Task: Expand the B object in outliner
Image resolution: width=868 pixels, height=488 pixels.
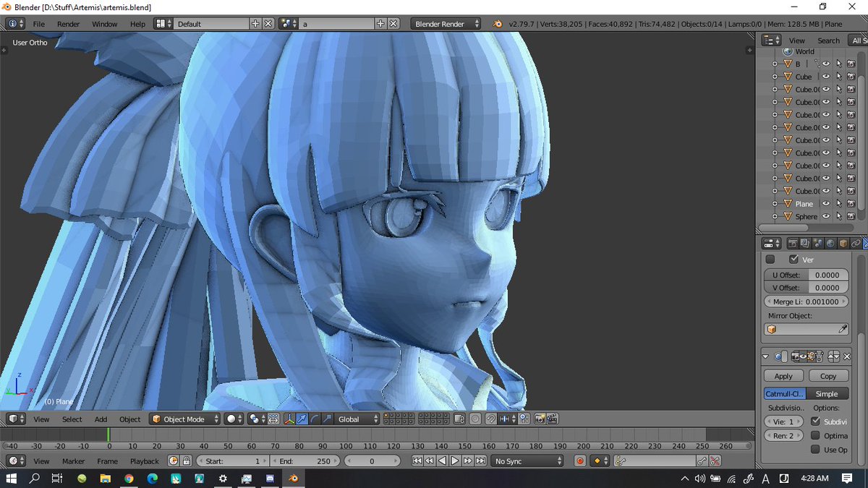Action: (x=775, y=64)
